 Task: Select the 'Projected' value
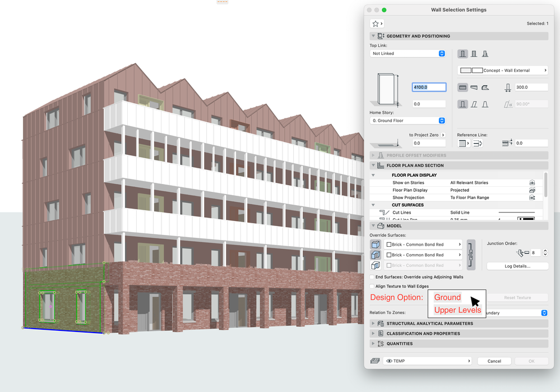(x=460, y=190)
